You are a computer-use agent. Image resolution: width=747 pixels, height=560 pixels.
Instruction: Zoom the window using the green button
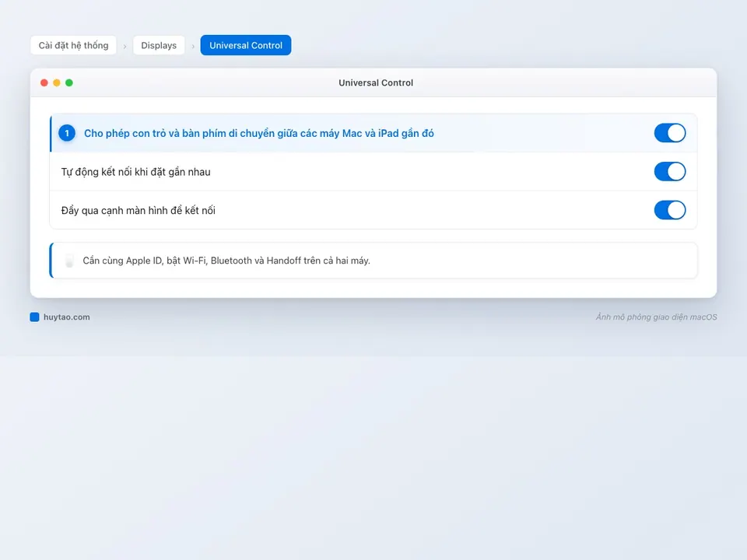pos(69,83)
